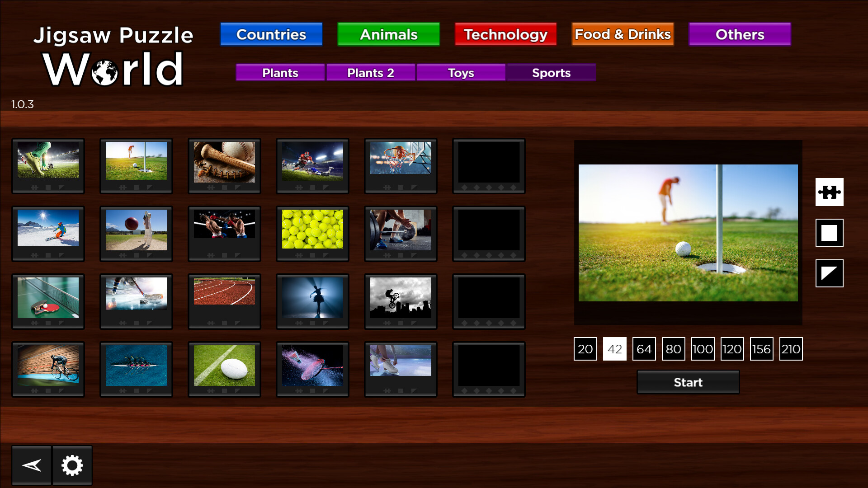Toggle the 210 piece count option
868x488 pixels.
(x=791, y=349)
